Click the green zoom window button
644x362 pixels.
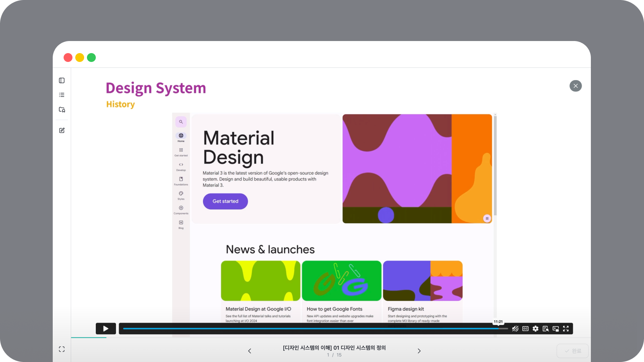(91, 58)
